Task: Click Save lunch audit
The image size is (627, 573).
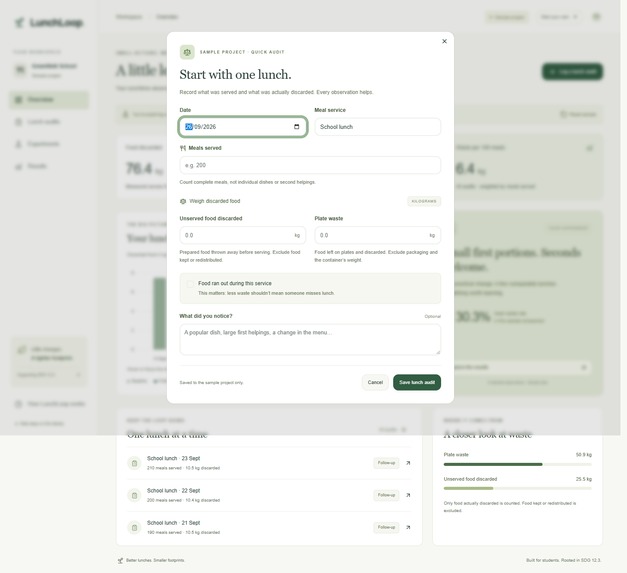Action: coord(417,382)
